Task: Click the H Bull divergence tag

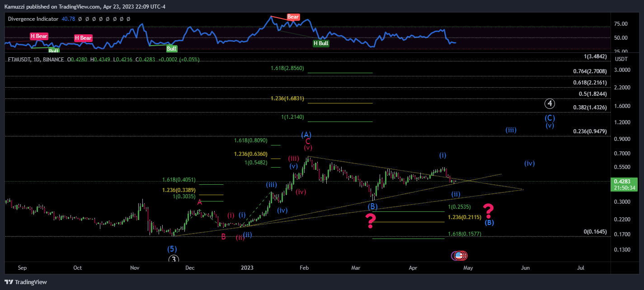Action: pyautogui.click(x=321, y=43)
